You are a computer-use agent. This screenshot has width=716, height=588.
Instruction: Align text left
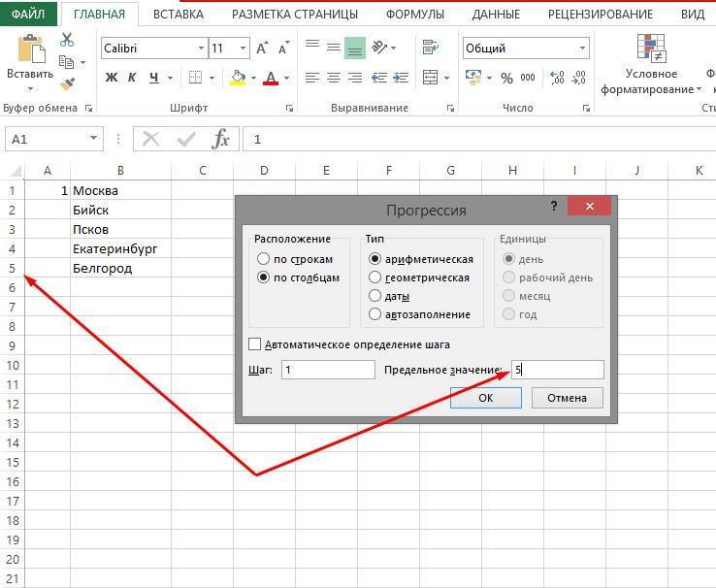(312, 78)
